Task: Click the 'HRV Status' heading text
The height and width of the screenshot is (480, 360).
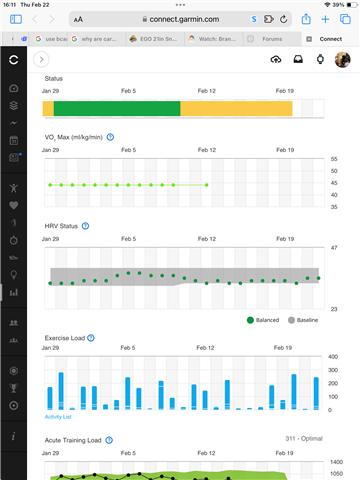Action: [x=61, y=226]
